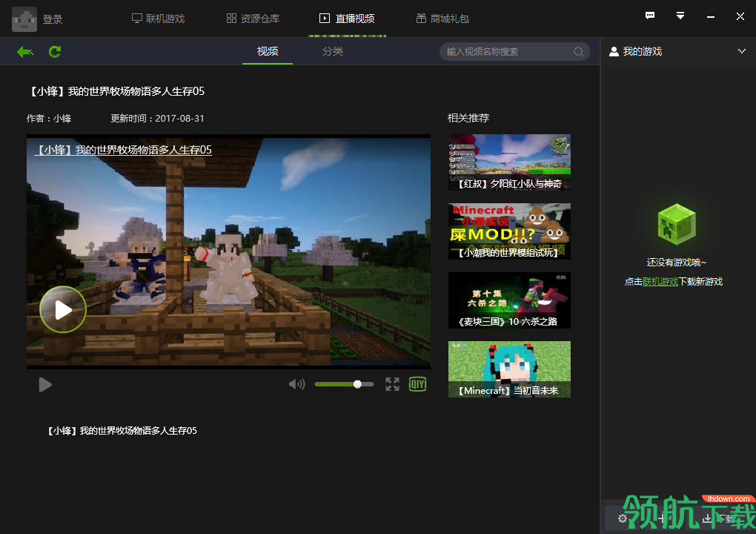Open the 【红叔】夕阳红小队与神奇 recommended video
The image size is (756, 534).
click(509, 162)
